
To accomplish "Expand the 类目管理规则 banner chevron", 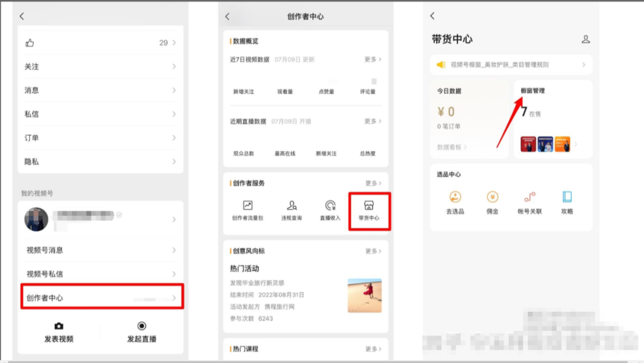I will pyautogui.click(x=585, y=65).
